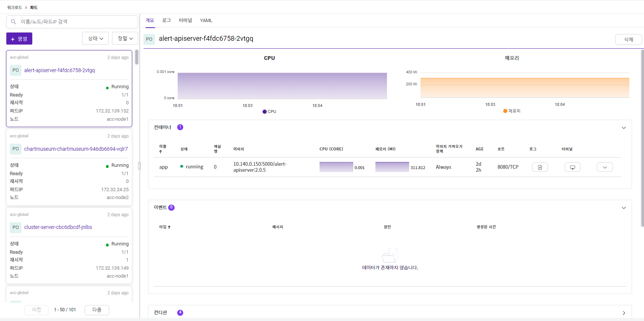Collapse the 이벤트 section
Image resolution: width=644 pixels, height=321 pixels.
point(624,208)
